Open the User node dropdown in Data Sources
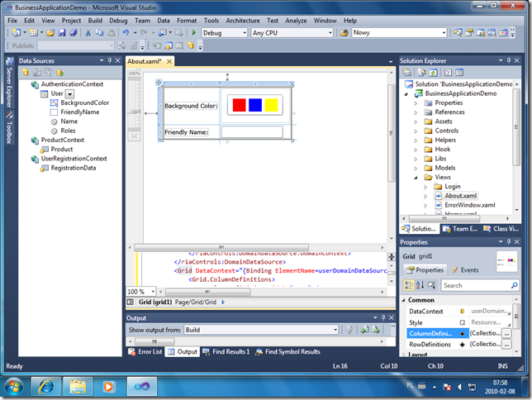532x400 pixels. coord(69,93)
